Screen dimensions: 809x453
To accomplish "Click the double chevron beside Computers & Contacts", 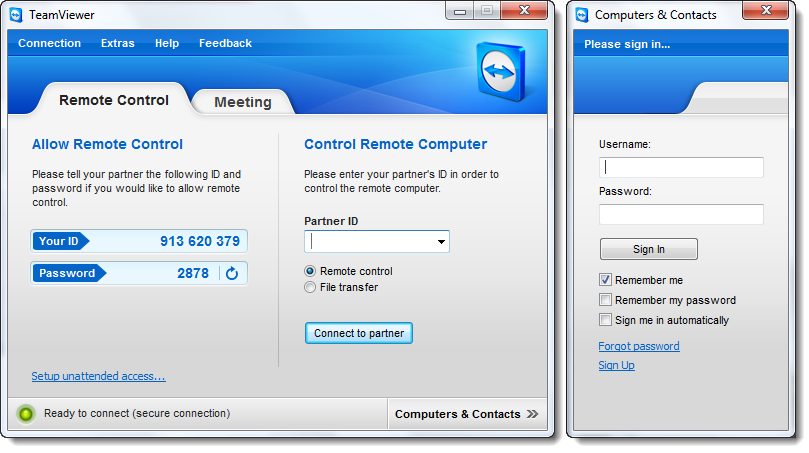I will tap(532, 414).
